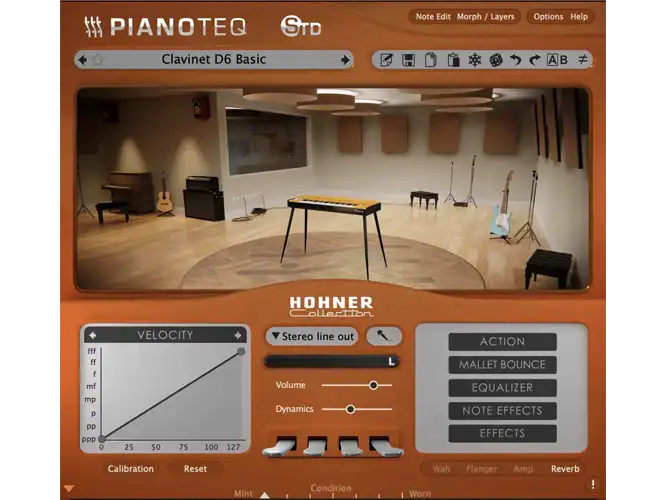Toggle the Amp effect
Viewport: 667px width, 500px height.
point(523,469)
